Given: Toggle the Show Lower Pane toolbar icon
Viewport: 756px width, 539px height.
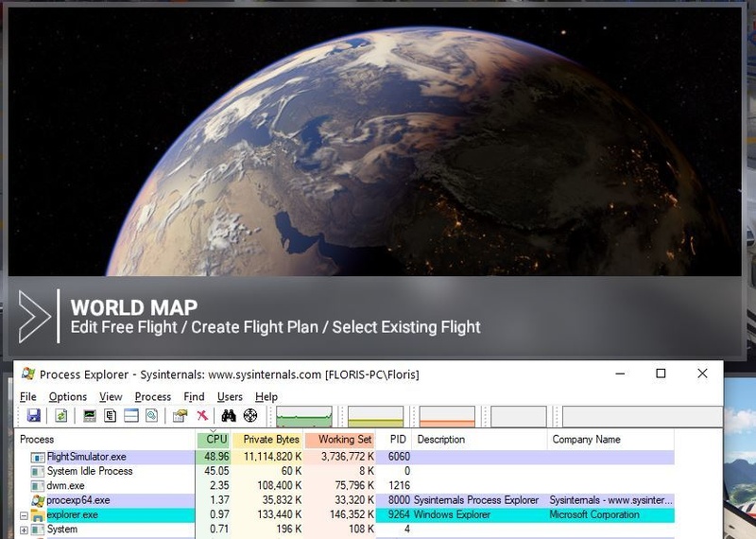Looking at the screenshot, I should (131, 415).
